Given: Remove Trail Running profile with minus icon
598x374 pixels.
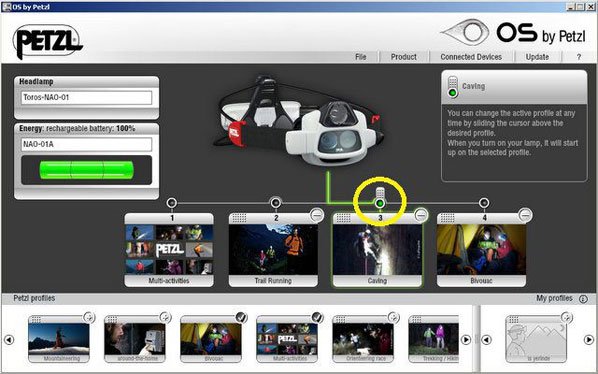Looking at the screenshot, I should click(317, 215).
